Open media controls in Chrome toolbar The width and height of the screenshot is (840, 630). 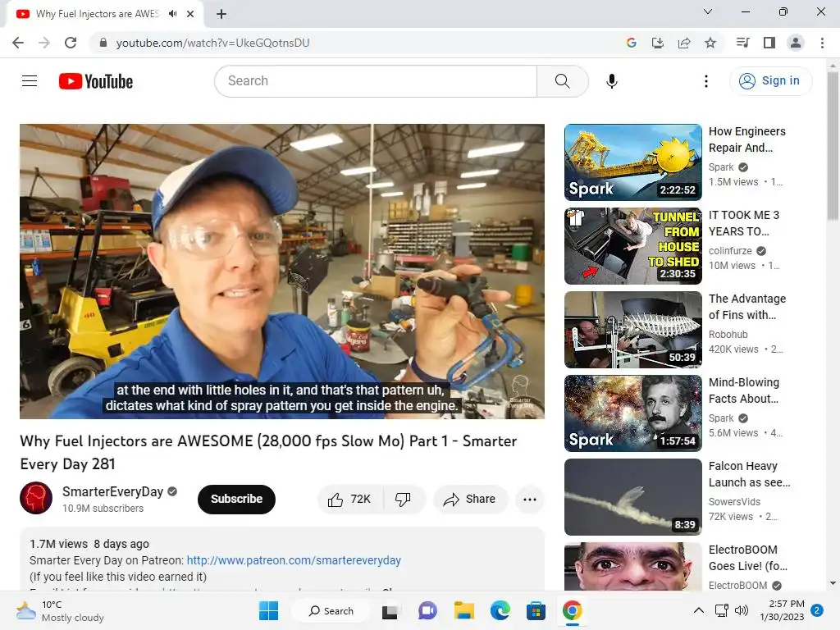tap(742, 43)
